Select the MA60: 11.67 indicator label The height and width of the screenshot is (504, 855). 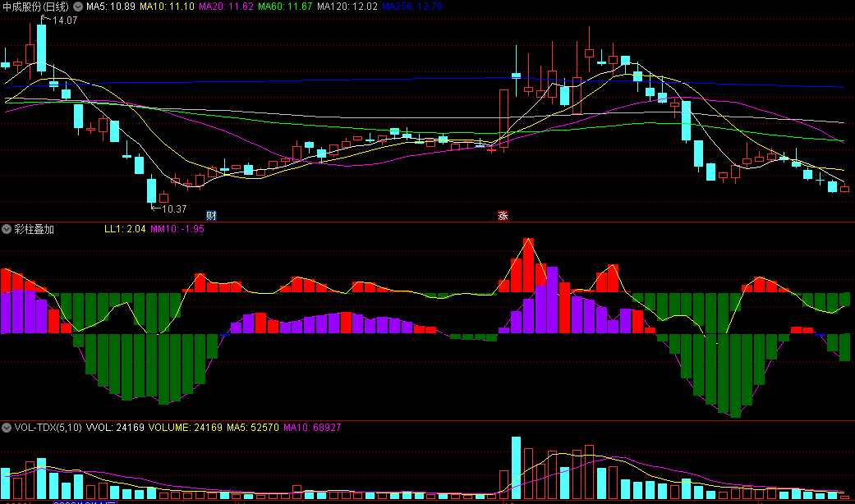285,7
